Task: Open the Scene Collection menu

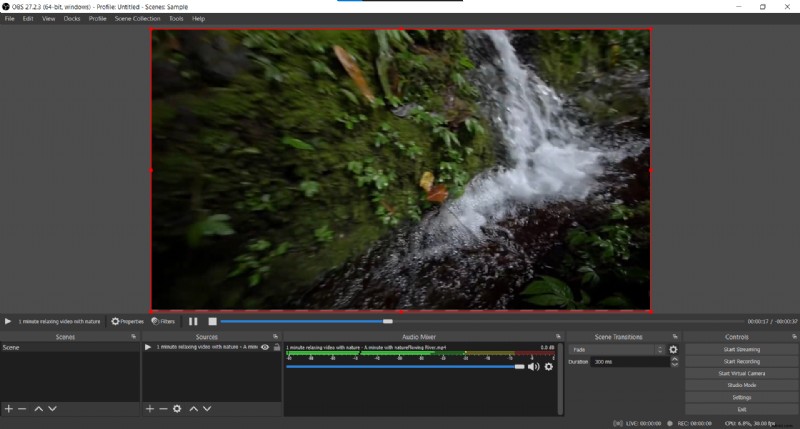Action: pyautogui.click(x=137, y=18)
